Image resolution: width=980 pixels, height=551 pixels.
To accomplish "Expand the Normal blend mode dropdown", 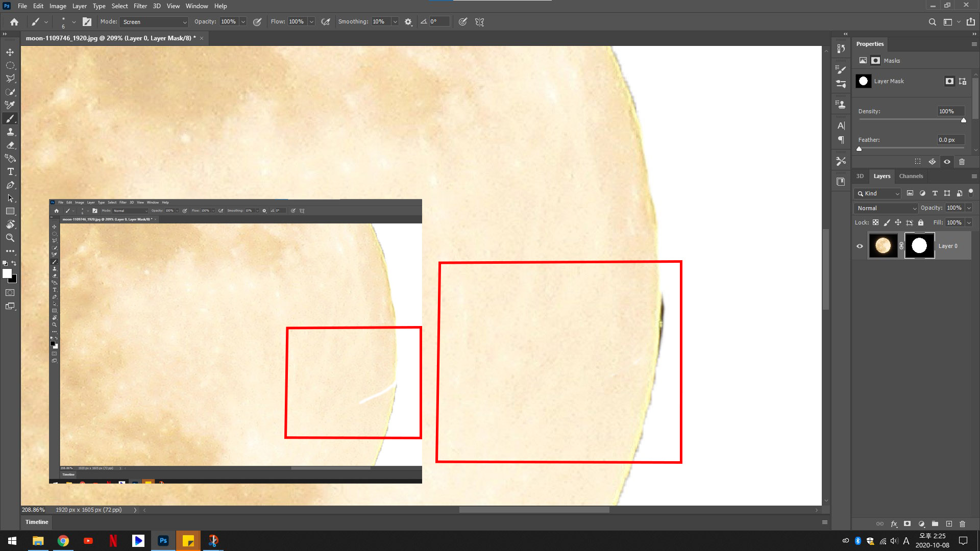I will pos(887,208).
